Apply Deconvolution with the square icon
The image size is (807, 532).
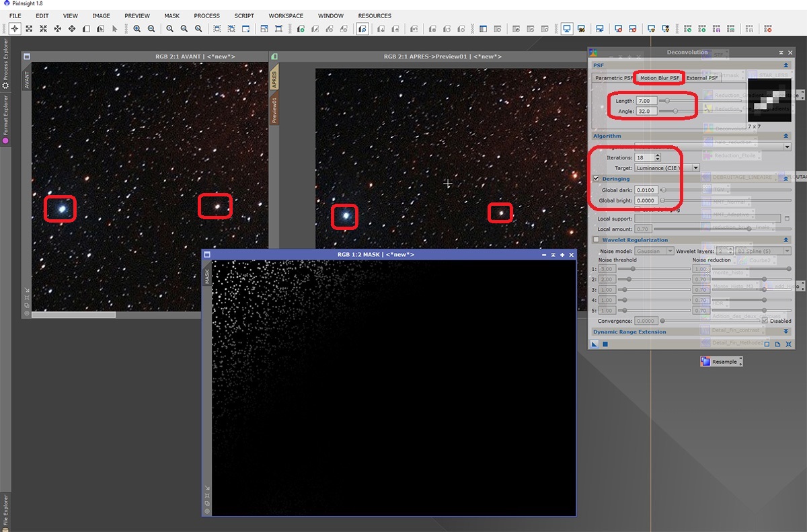[x=605, y=344]
